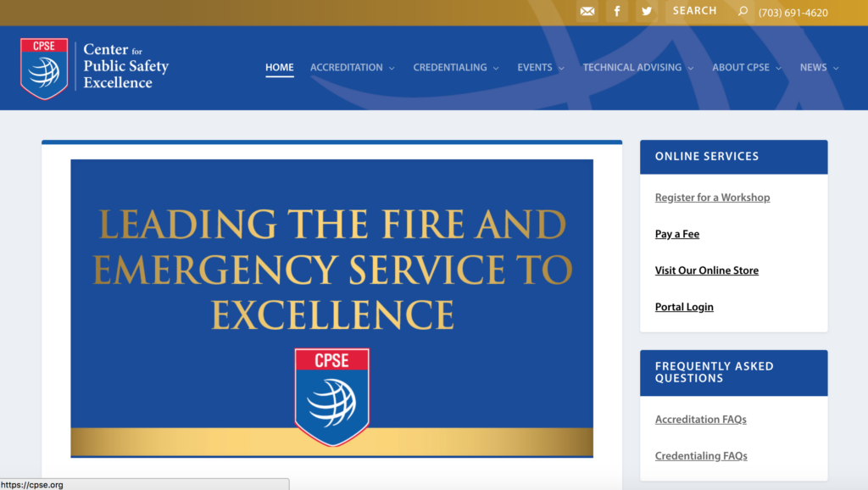
Task: Open the Twitter icon in the header
Action: pos(647,11)
